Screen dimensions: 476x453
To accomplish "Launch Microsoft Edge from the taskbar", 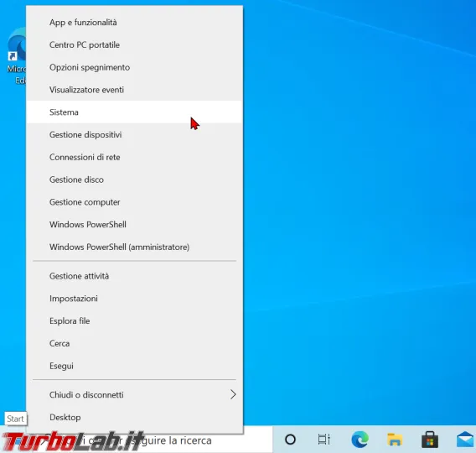I will pos(360,440).
